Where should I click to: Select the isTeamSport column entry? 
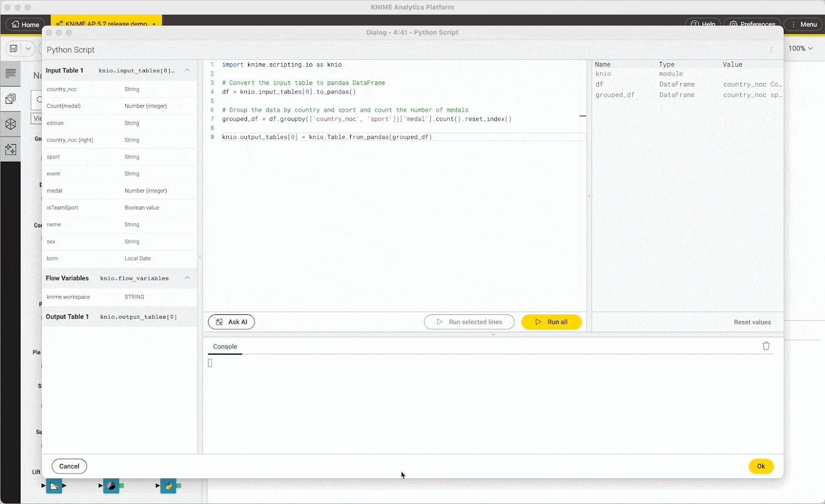pyautogui.click(x=120, y=208)
